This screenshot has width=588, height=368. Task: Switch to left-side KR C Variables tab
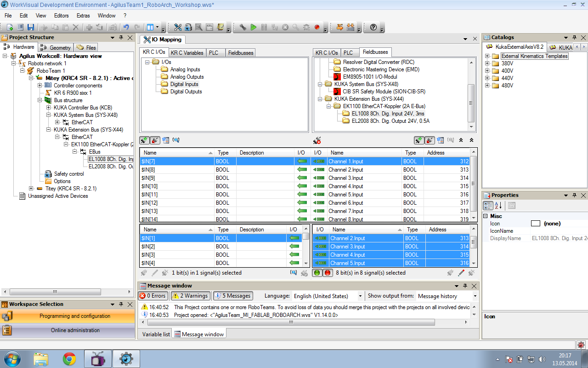[x=187, y=53]
